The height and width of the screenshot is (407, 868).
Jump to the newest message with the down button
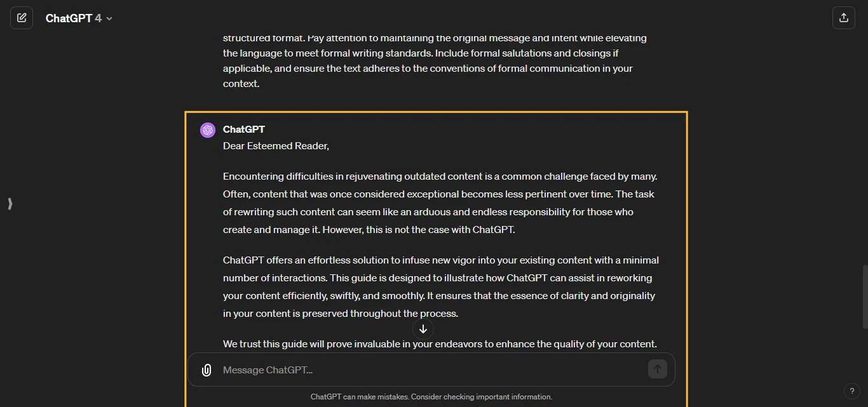[x=423, y=329]
